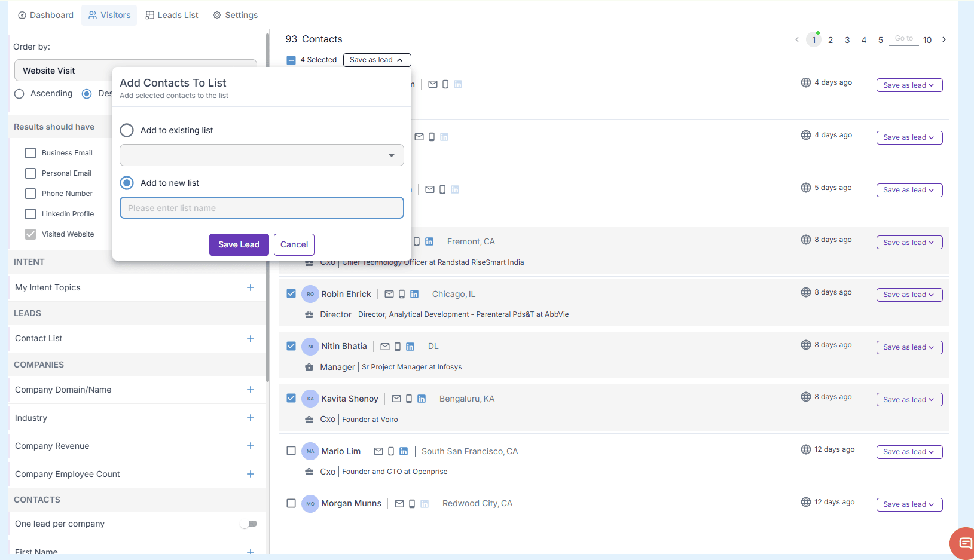Open the existing list dropdown
Viewport: 974px width, 560px height.
[261, 155]
